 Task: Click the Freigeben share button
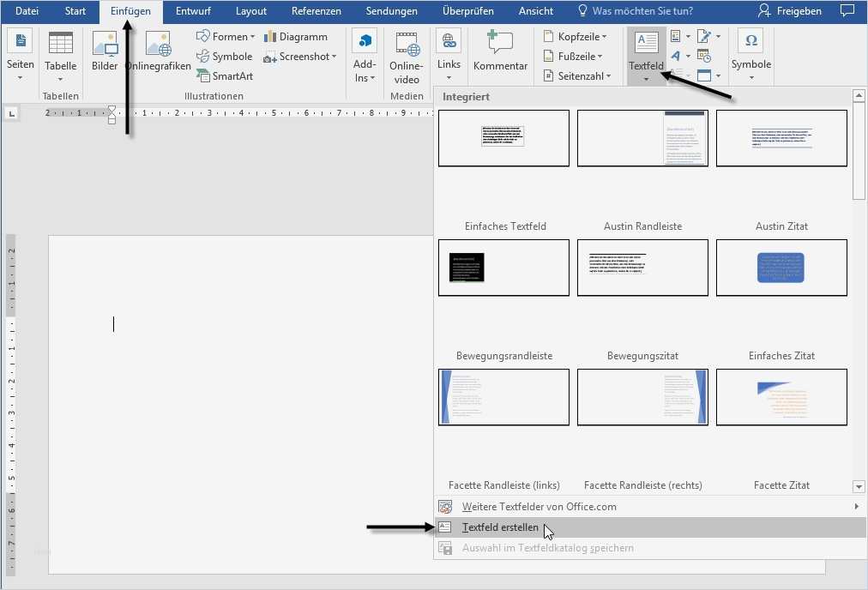pos(790,11)
